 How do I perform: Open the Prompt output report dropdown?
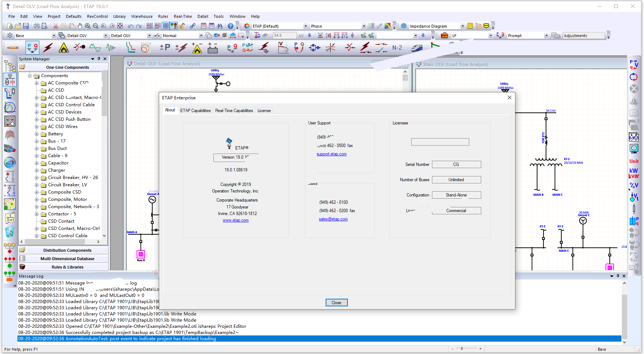pos(546,36)
